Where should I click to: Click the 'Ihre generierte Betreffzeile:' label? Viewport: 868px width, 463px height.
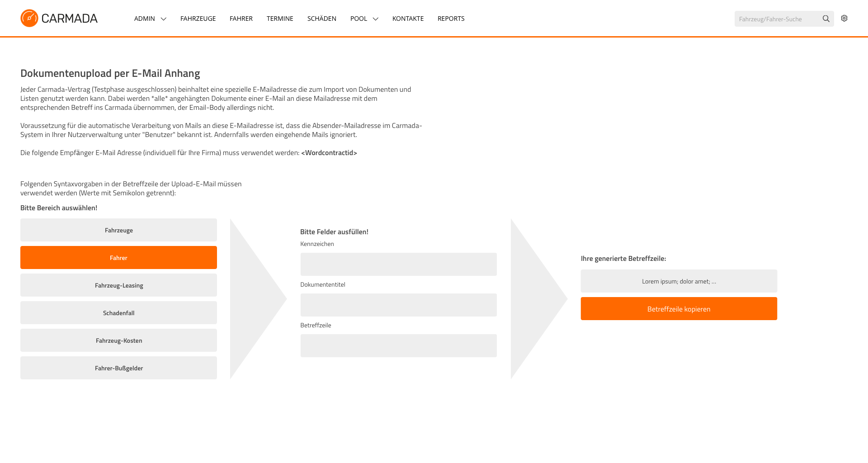pyautogui.click(x=623, y=259)
